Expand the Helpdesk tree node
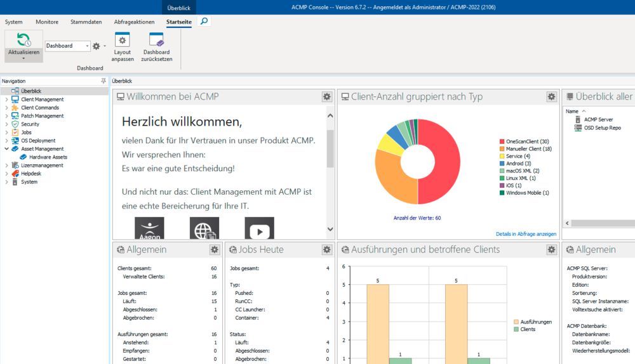Image resolution: width=635 pixels, height=364 pixels. 6,174
